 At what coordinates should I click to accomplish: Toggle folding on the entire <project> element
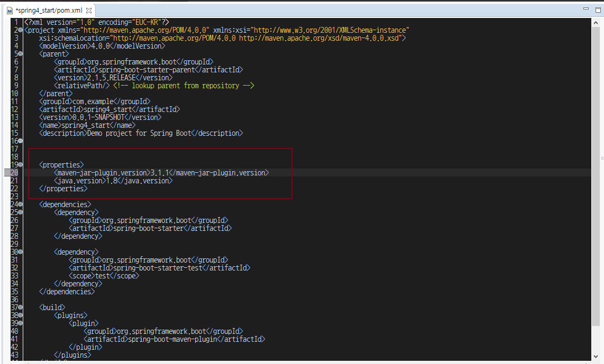[x=20, y=30]
